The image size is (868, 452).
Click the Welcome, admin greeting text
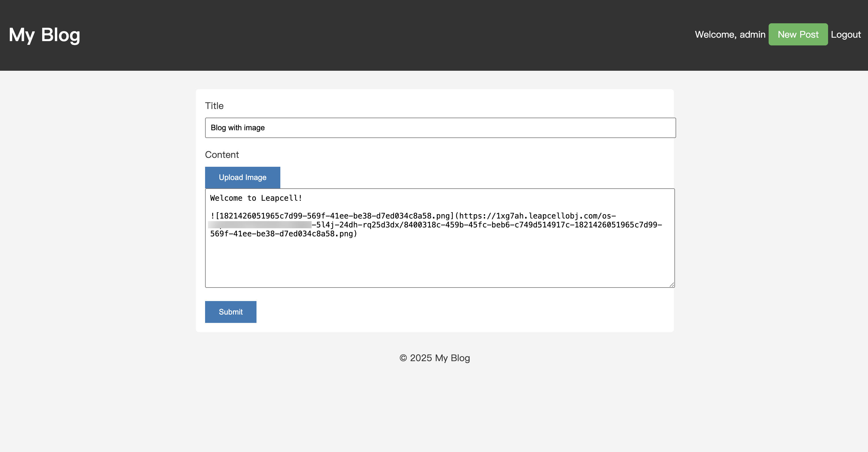tap(730, 35)
